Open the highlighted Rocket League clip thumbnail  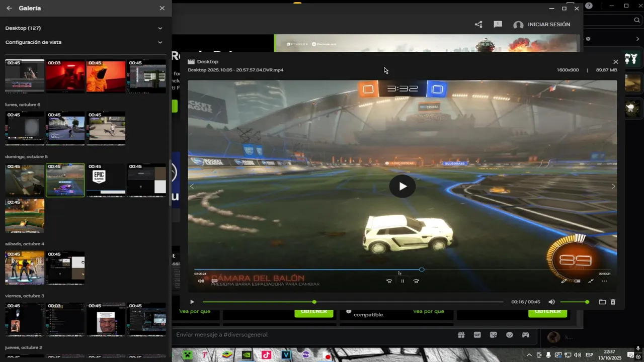(x=65, y=180)
